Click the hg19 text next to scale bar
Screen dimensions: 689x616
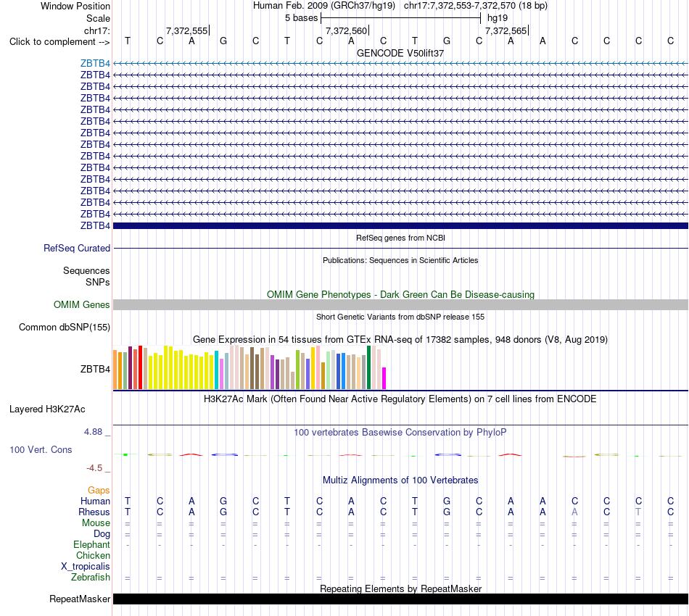[x=498, y=18]
